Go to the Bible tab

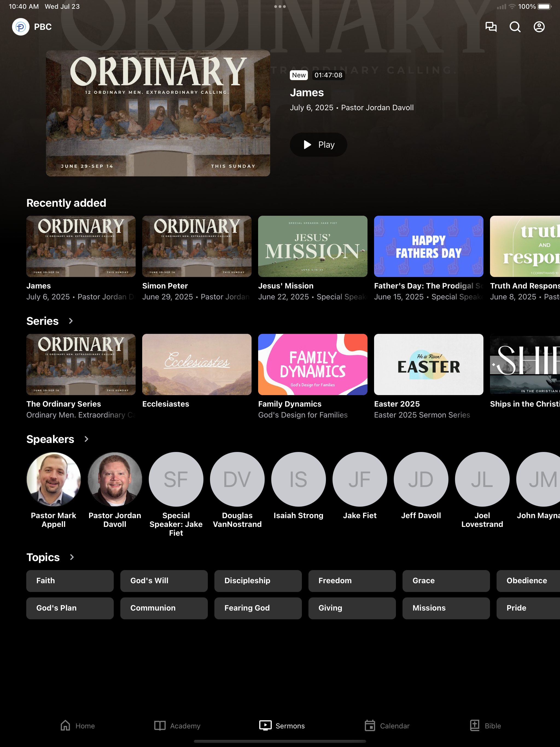coord(485,726)
